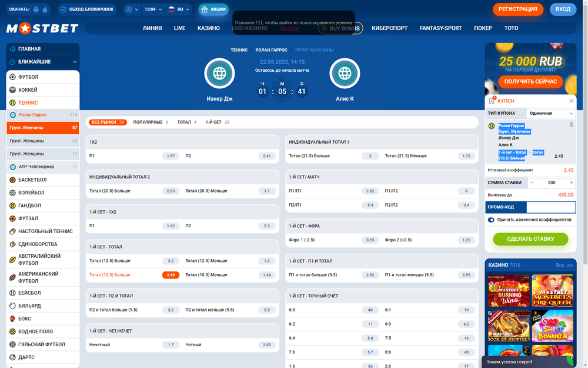The image size is (588, 368).
Task: Pick П2 odds 2.41 in 1X2
Action: 266,156
